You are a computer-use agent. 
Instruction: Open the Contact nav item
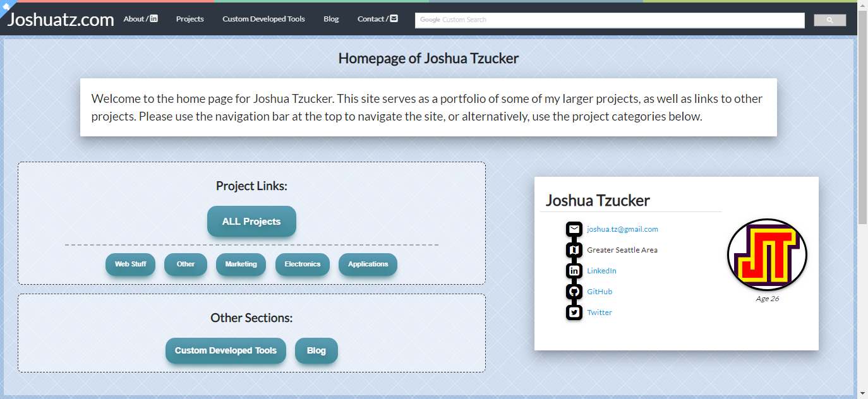(377, 19)
